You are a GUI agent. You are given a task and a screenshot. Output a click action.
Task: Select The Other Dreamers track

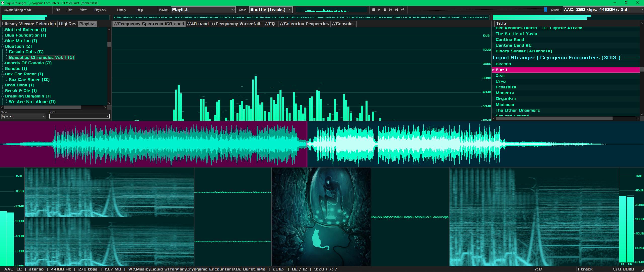[x=566, y=110]
